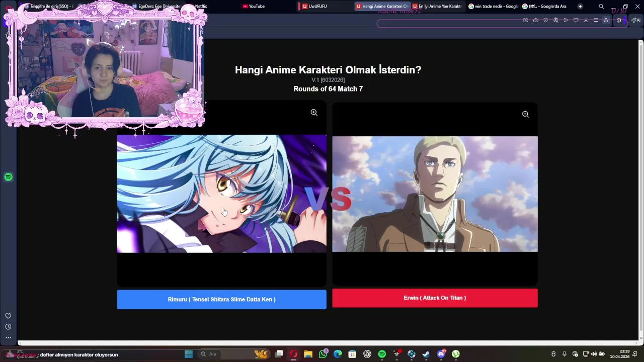
Task: Vote for Rimuru ( Tensei Shitara Slime Datta Ken )
Action: coord(221,299)
